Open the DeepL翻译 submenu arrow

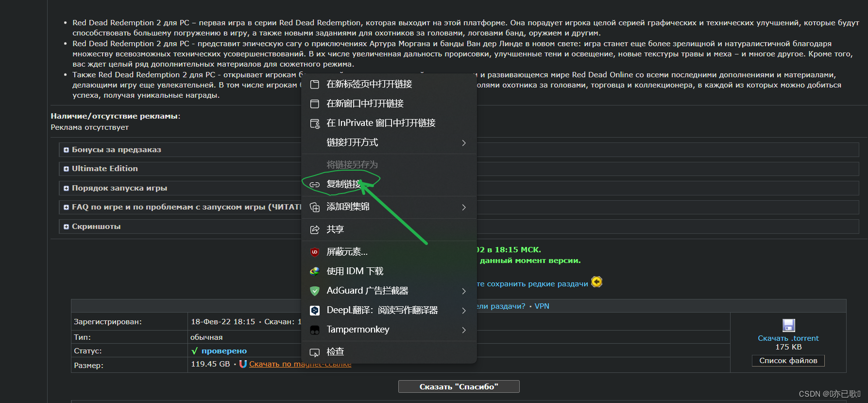click(x=464, y=310)
